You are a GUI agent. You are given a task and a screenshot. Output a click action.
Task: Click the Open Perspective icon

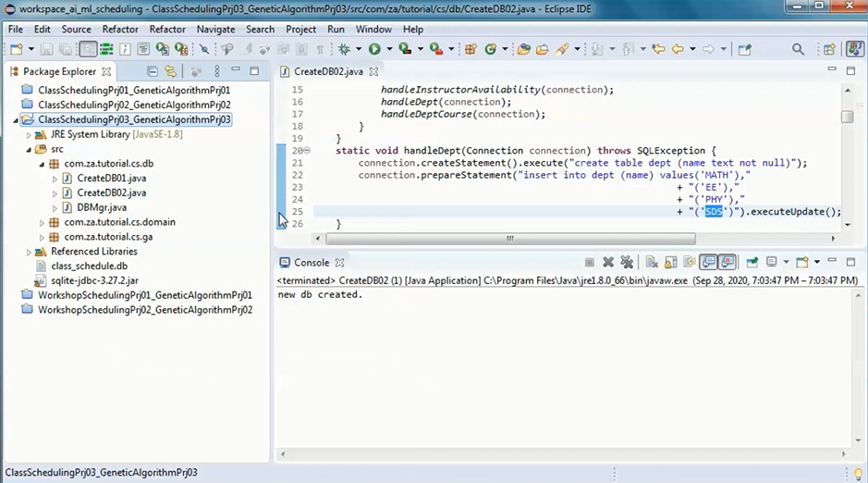(828, 49)
